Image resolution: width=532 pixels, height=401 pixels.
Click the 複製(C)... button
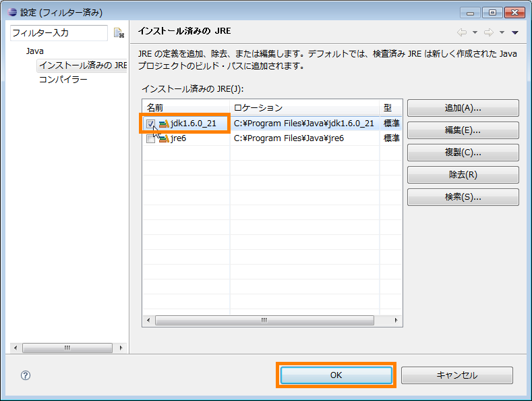[x=463, y=153]
